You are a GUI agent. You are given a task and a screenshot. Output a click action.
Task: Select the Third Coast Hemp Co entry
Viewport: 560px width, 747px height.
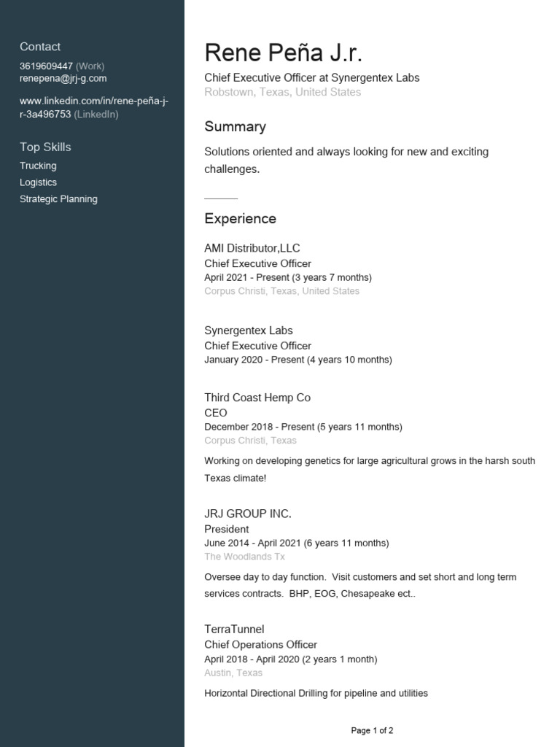[257, 398]
